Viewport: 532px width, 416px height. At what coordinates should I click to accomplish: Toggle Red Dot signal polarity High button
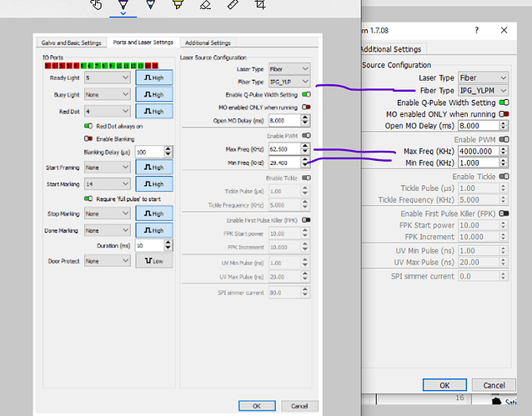tap(154, 111)
